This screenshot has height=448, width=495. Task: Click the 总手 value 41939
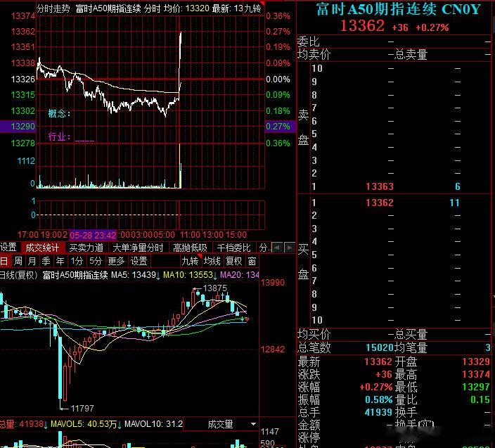(378, 412)
